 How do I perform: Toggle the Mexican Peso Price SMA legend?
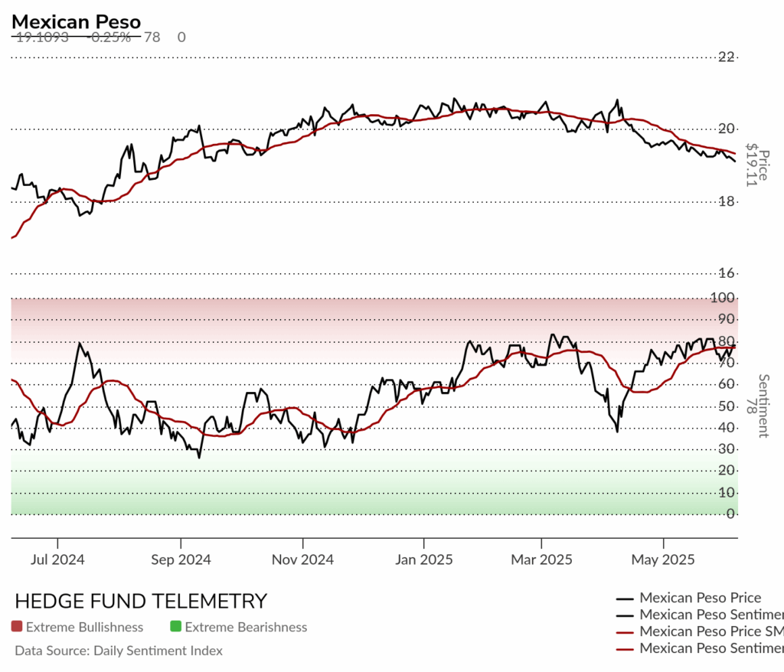pos(700,631)
